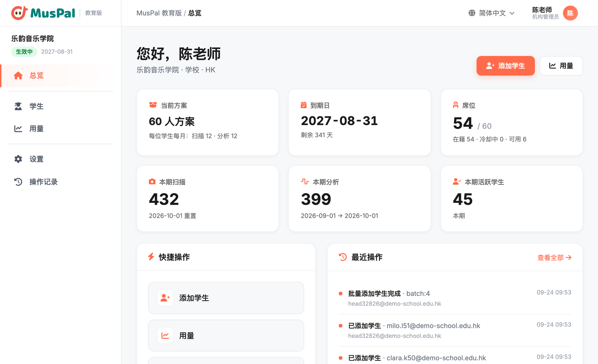Viewport: 598px width, 364px height.
Task: Click the 399 analysis count
Action: [316, 199]
